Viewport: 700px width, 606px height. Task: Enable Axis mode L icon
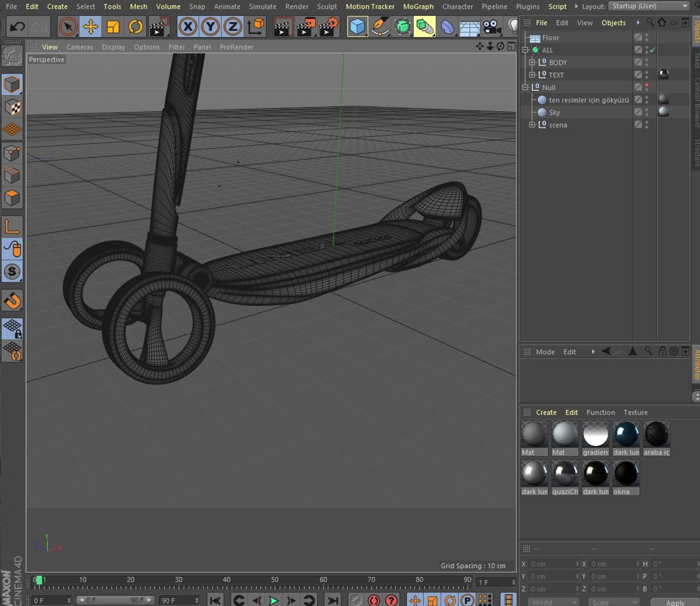[12, 226]
